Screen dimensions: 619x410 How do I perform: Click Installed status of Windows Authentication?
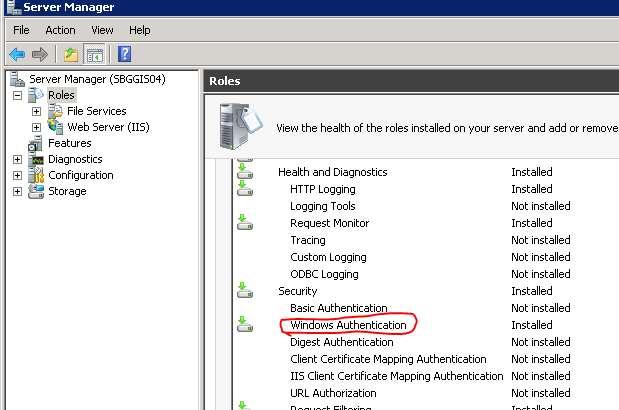(532, 325)
